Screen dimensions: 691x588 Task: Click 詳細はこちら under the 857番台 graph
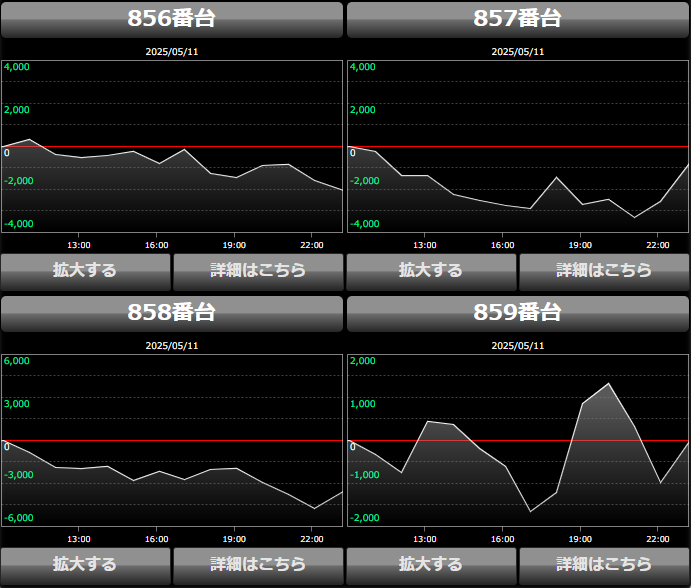pyautogui.click(x=604, y=272)
